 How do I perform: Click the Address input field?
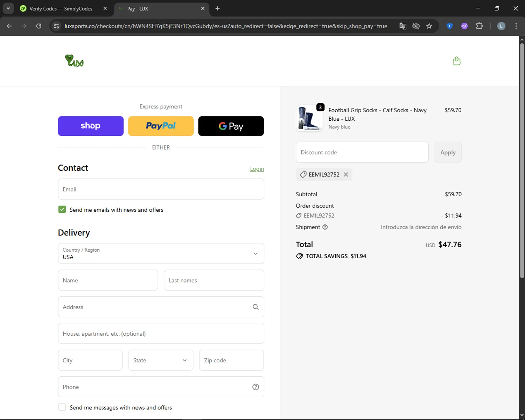[161, 307]
